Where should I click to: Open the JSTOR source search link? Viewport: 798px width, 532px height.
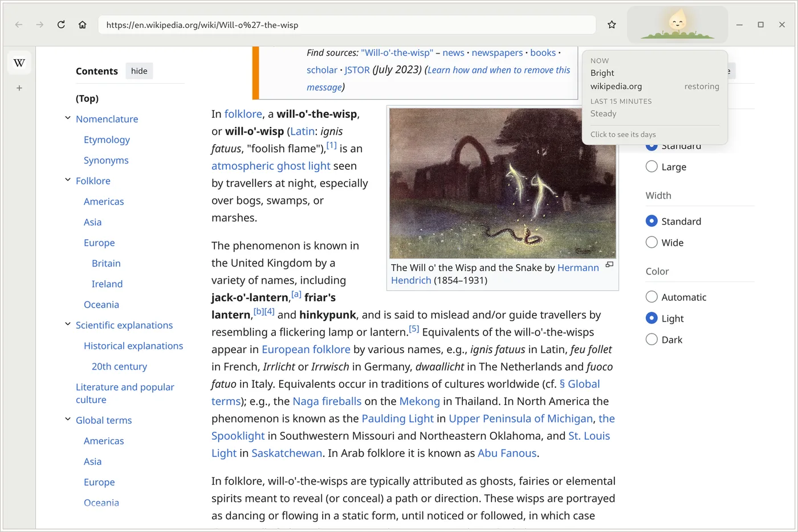[357, 69]
